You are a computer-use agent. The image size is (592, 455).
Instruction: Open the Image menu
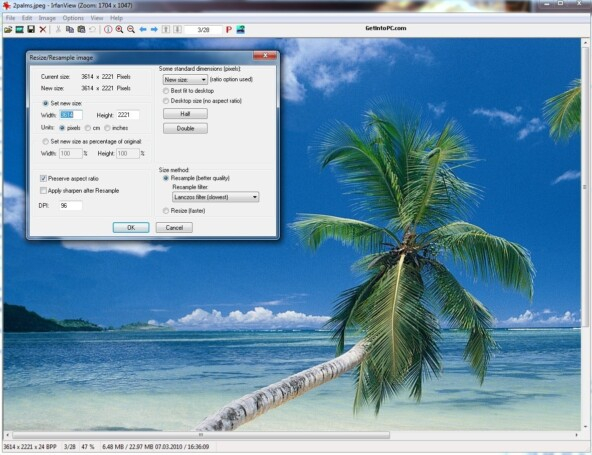pos(47,18)
